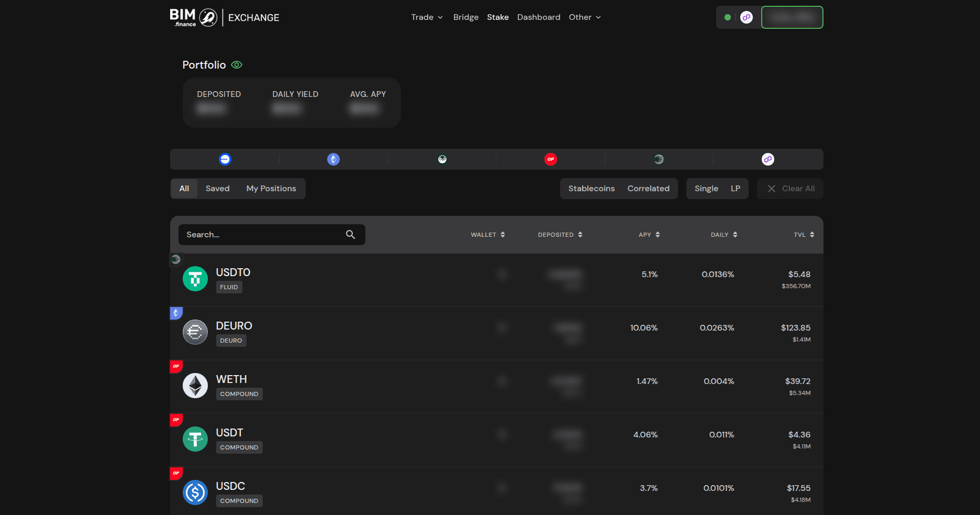
Task: Select Polygon in the chain filter bar
Action: coord(767,159)
